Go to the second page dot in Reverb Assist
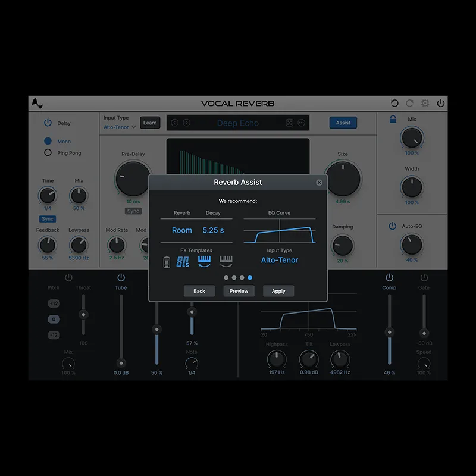 coord(234,277)
